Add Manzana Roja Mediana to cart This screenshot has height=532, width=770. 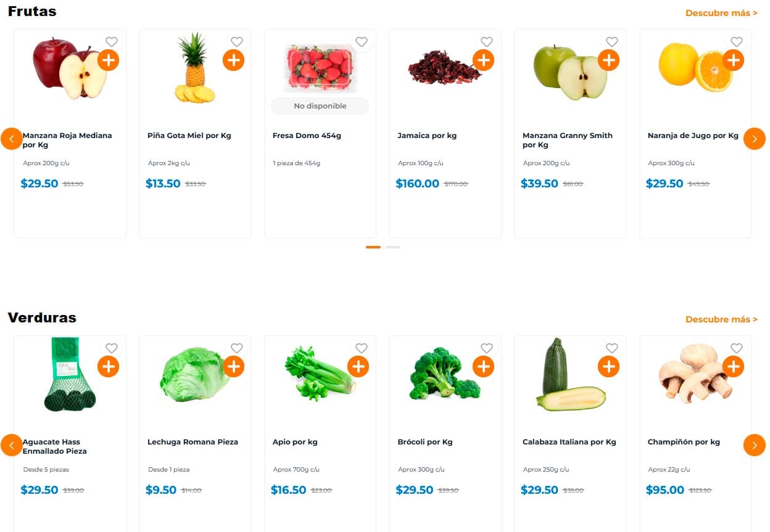tap(108, 60)
